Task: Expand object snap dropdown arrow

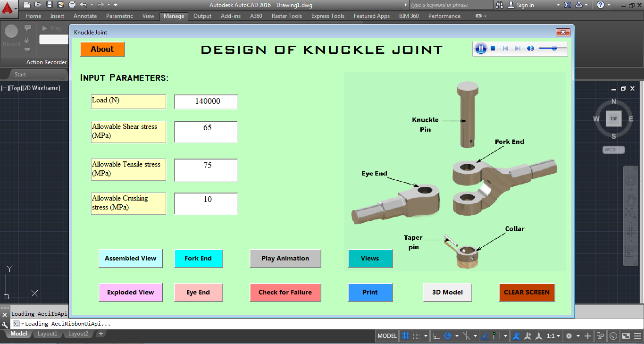Action: [505, 336]
